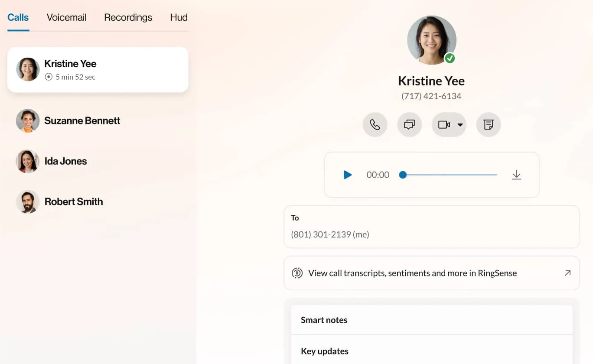Click the To field with (801) 301-2139

click(432, 227)
